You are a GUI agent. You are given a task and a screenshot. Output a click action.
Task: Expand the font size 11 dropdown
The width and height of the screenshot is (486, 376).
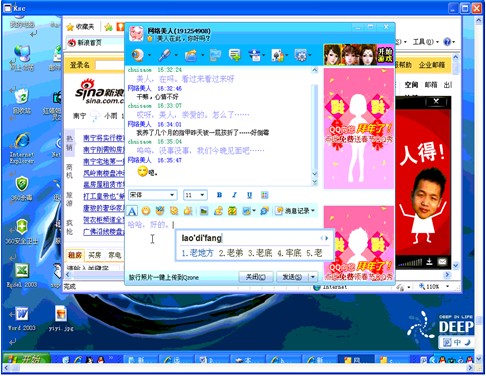pos(202,195)
